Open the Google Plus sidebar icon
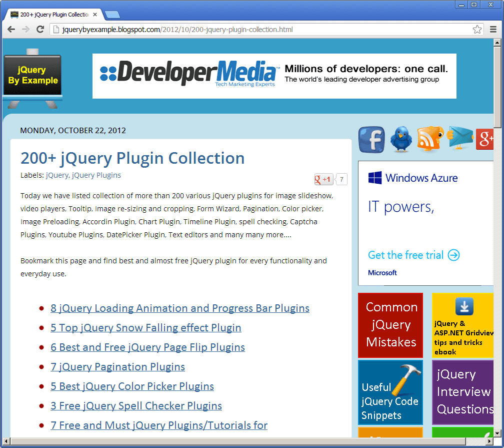 [484, 139]
